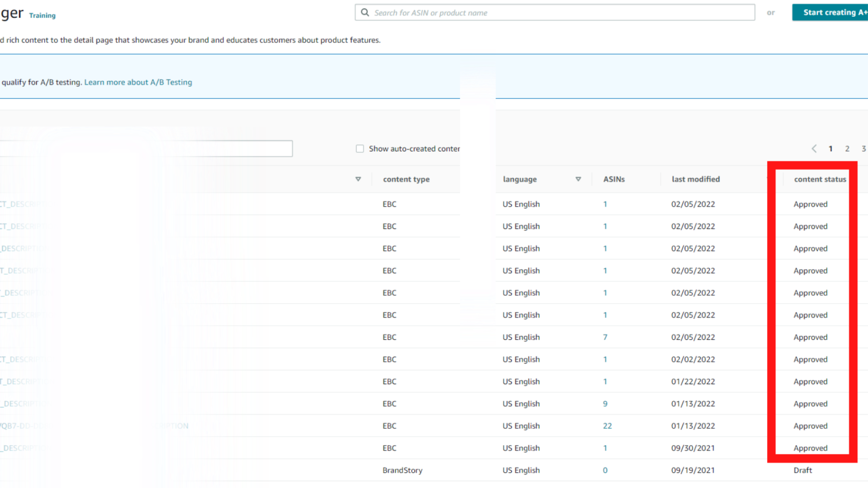Image resolution: width=868 pixels, height=488 pixels.
Task: Open filter dropdown left of content type
Action: 358,179
